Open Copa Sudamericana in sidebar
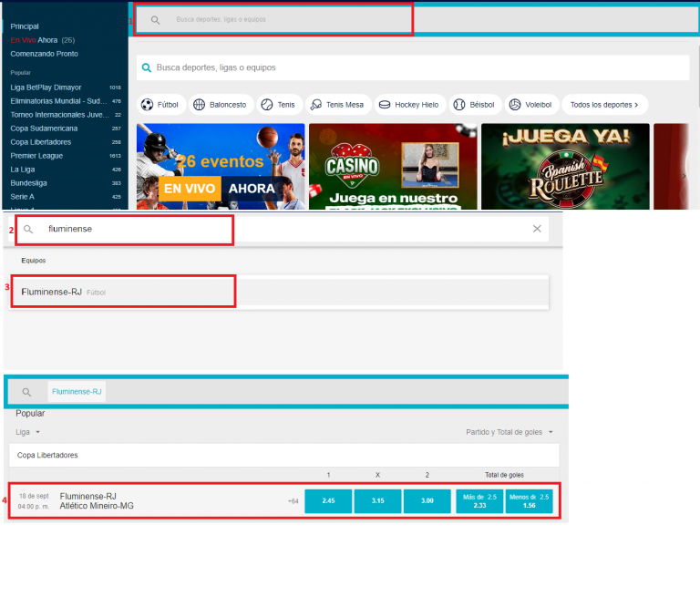700x597 pixels. [66, 129]
